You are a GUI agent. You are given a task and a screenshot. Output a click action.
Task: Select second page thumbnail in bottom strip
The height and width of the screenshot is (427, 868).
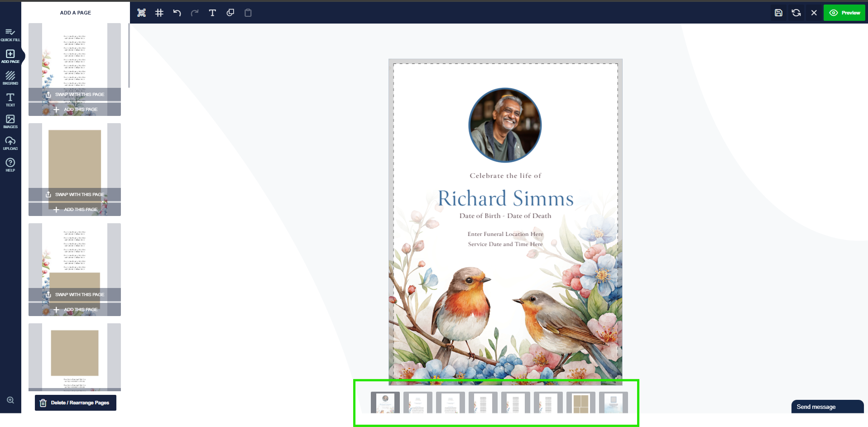418,403
